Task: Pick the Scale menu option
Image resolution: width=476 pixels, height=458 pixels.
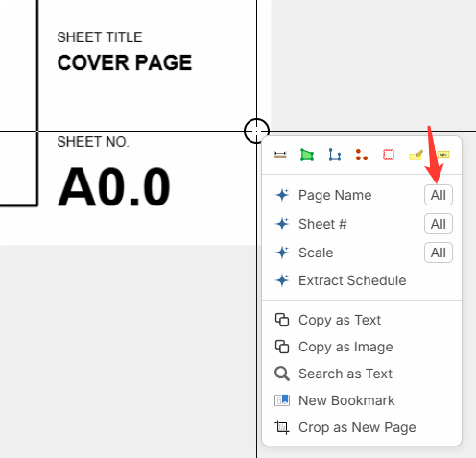Action: pos(316,253)
